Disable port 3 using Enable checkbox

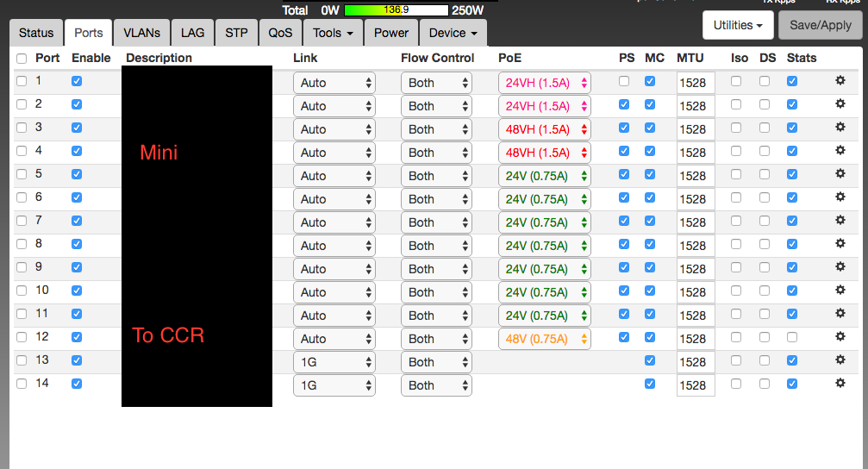point(78,128)
